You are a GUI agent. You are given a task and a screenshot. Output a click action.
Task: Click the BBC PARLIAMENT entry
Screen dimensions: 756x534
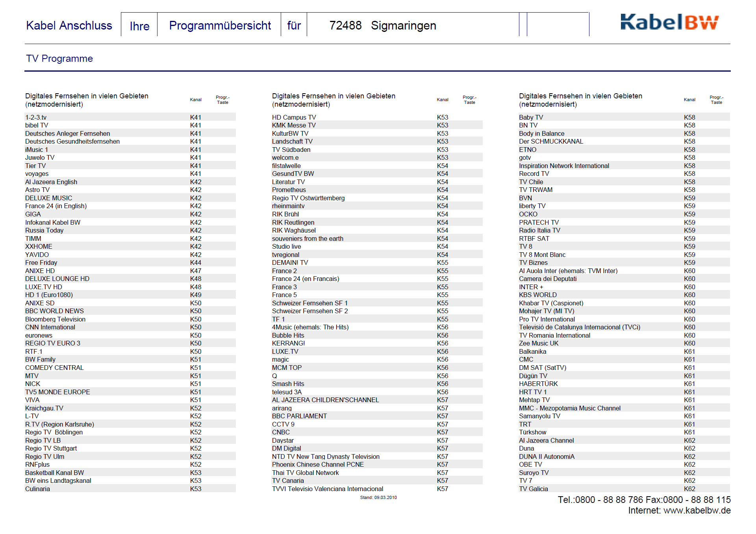coord(299,416)
